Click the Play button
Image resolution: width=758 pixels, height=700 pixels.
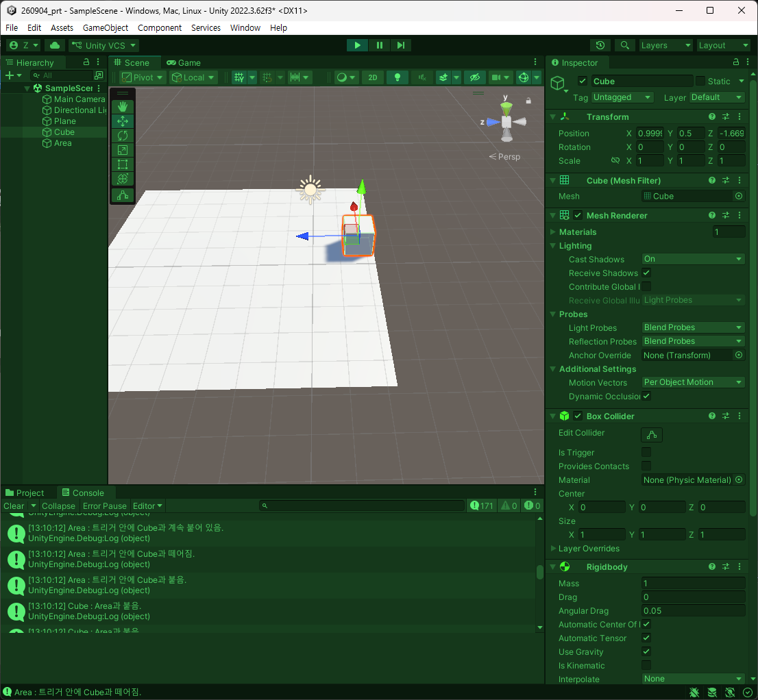point(357,45)
